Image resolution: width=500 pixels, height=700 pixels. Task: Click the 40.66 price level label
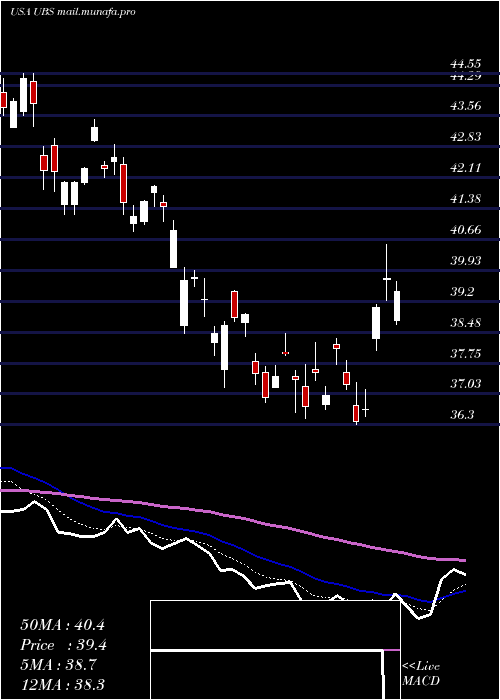[x=466, y=230]
